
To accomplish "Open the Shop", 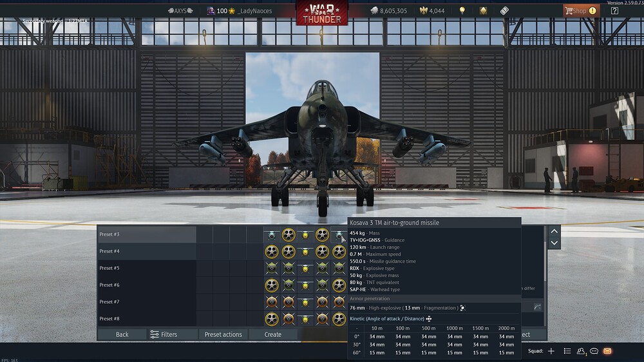I will coord(581,11).
